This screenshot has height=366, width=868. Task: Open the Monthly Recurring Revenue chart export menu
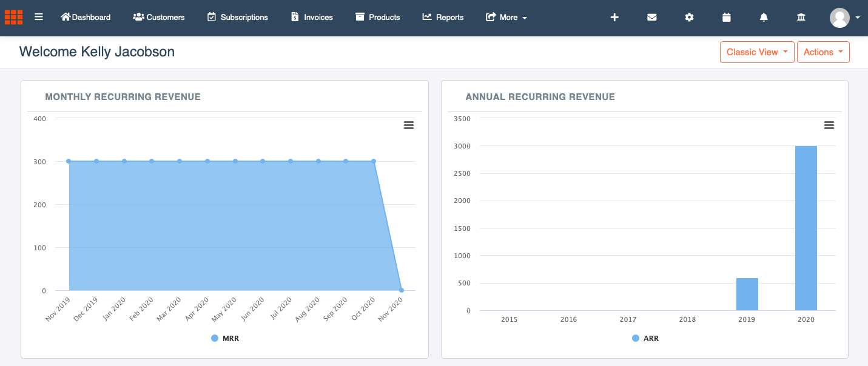coord(409,125)
